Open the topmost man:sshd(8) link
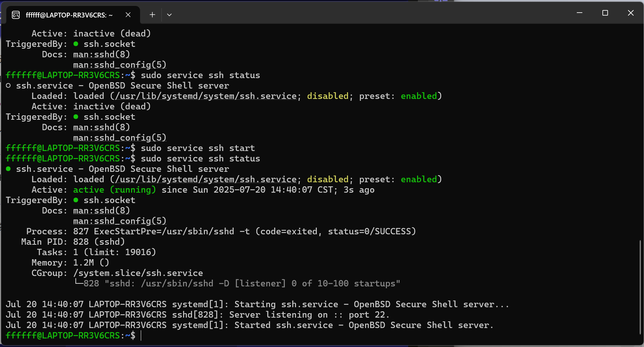Image resolution: width=644 pixels, height=347 pixels. (101, 54)
